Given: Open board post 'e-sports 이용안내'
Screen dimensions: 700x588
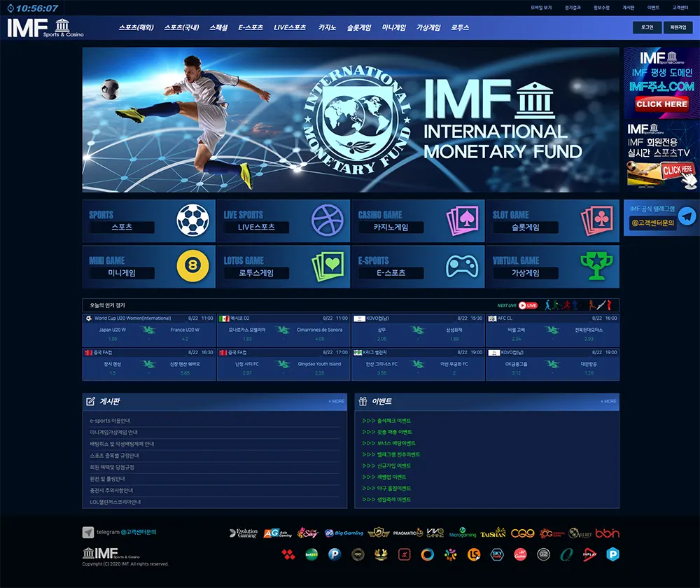Looking at the screenshot, I should [x=110, y=421].
